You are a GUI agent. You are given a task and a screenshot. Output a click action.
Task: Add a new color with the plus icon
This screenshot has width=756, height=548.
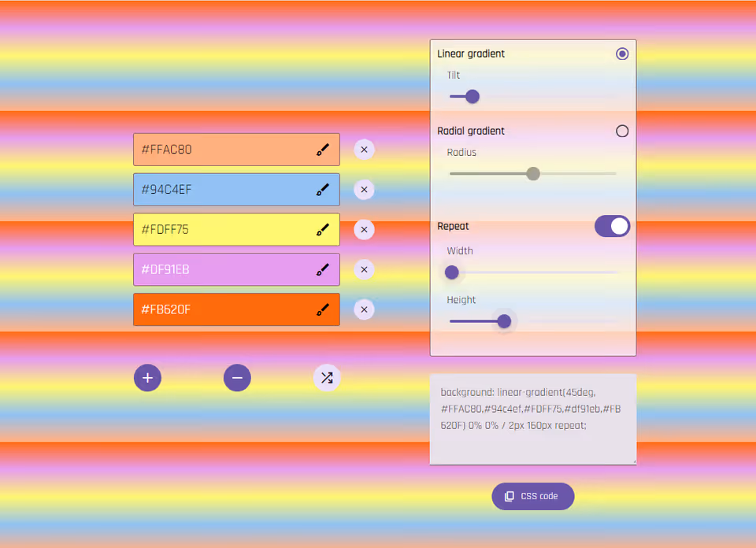pyautogui.click(x=147, y=378)
